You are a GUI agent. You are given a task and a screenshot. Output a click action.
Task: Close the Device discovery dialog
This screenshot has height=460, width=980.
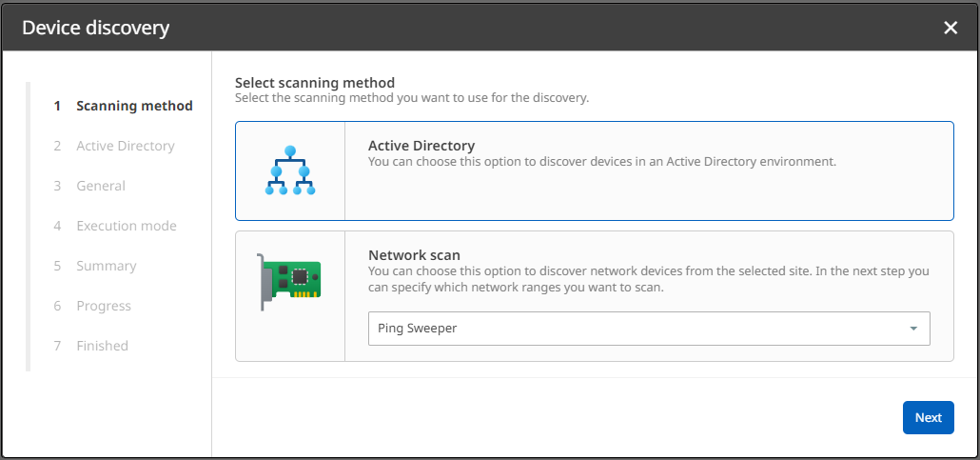(x=950, y=28)
